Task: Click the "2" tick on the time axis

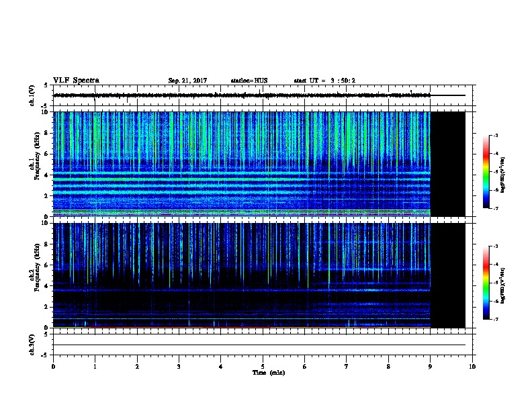Action: tap(137, 367)
